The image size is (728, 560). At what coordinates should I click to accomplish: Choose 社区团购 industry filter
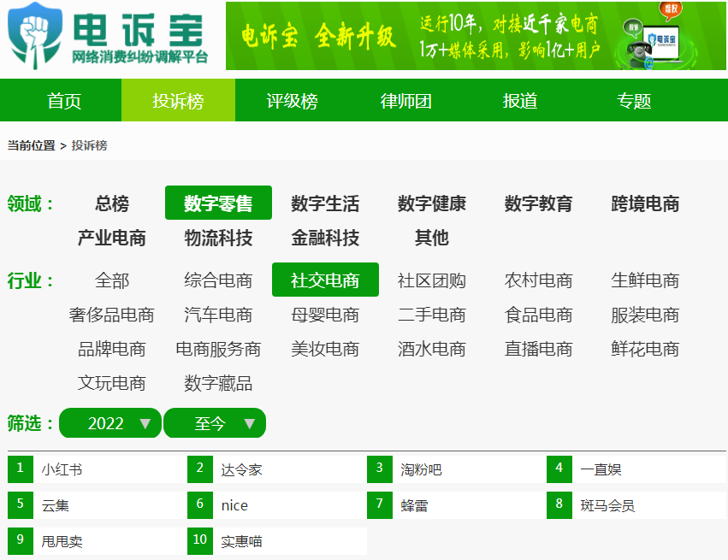point(432,280)
